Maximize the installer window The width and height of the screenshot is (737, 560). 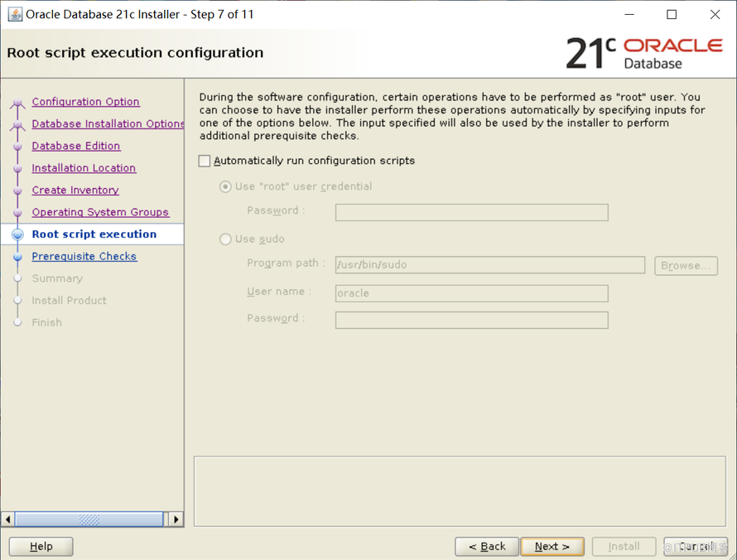tap(672, 15)
